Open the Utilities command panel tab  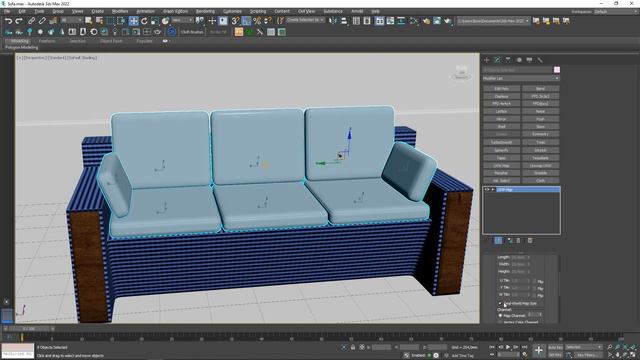(540, 60)
